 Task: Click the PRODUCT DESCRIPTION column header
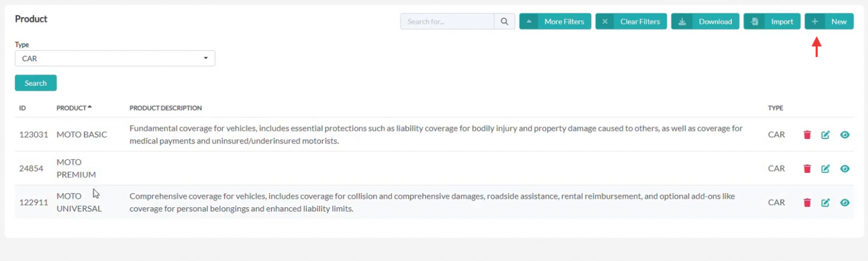pos(166,108)
